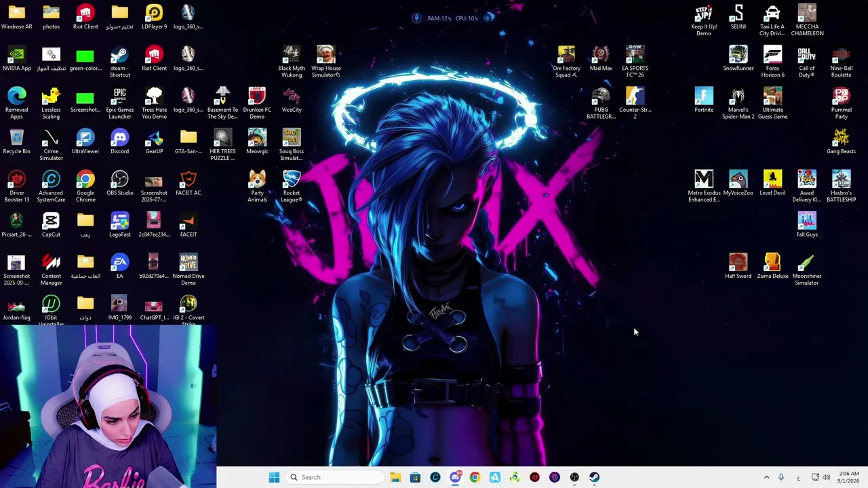Screen dimensions: 868x488
Task: Select the Google Chrome desktop icon
Action: [85, 187]
